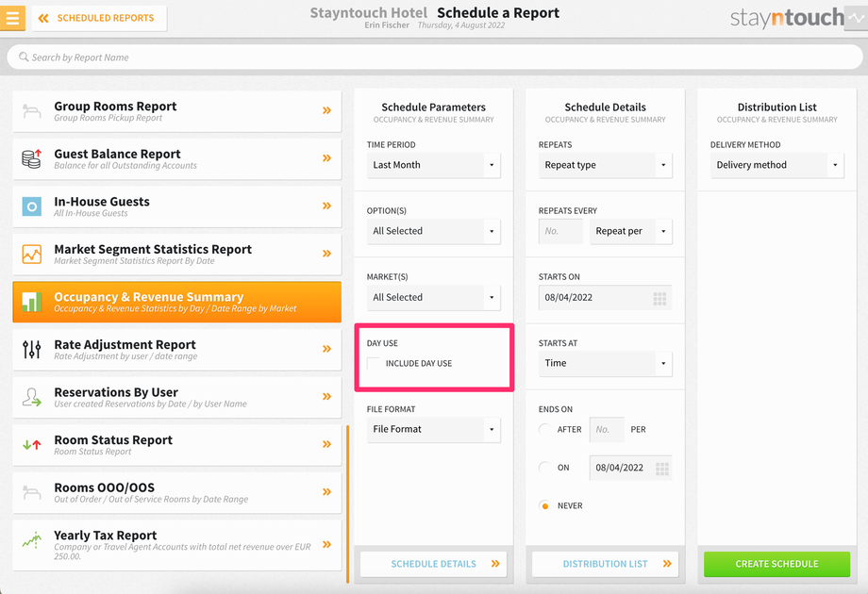Expand the Option(s) All Selected dropdown
The image size is (868, 594).
pos(433,231)
